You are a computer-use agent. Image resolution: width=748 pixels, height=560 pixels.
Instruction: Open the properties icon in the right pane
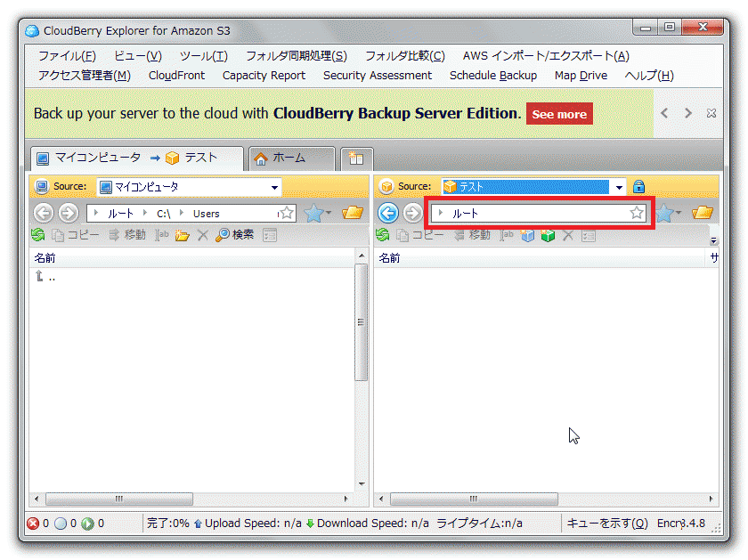[589, 235]
